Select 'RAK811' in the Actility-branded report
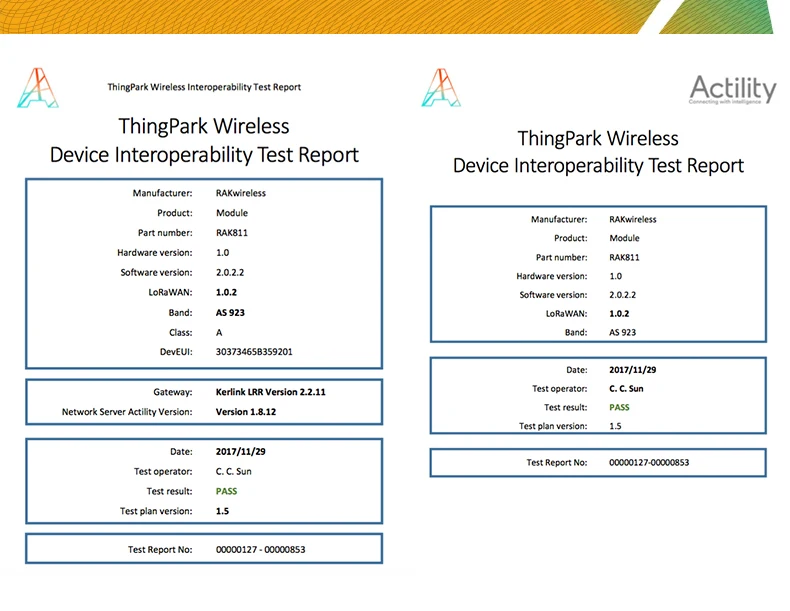Image resolution: width=790 pixels, height=611 pixels. pyautogui.click(x=624, y=257)
